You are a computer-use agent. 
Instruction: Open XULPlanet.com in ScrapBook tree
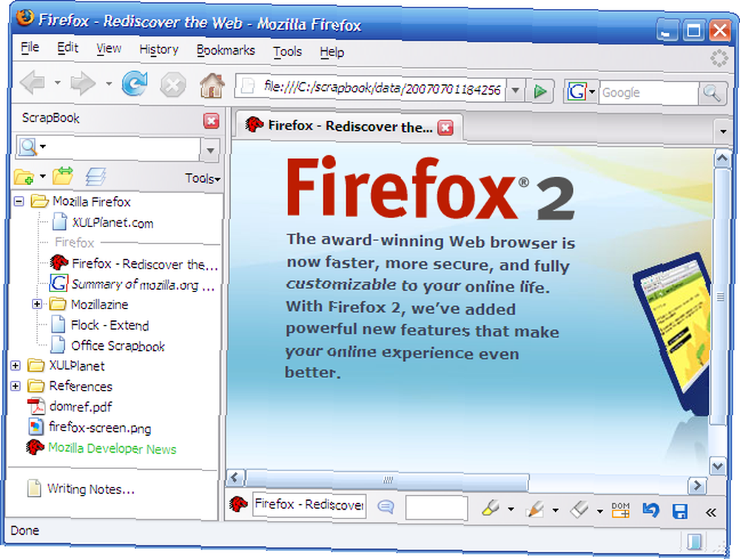(x=112, y=223)
